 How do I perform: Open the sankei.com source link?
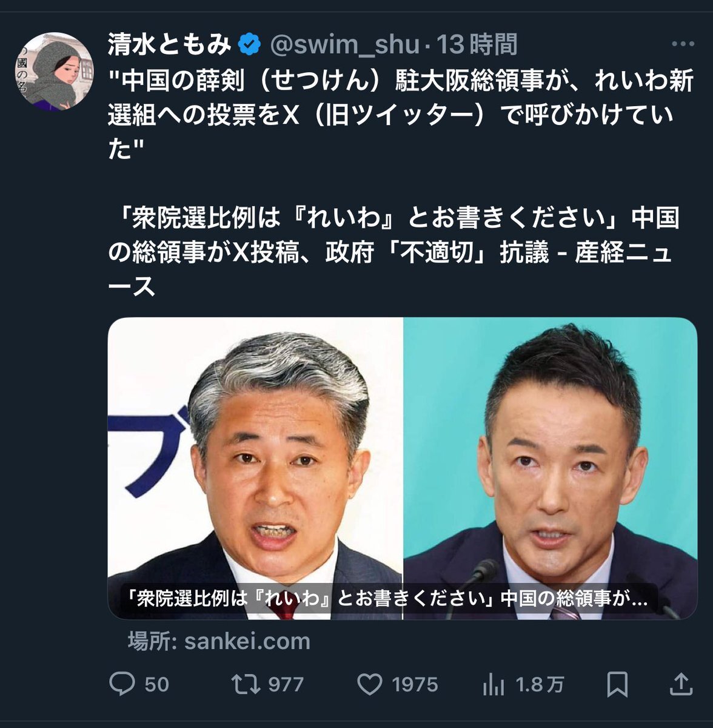pos(219,641)
